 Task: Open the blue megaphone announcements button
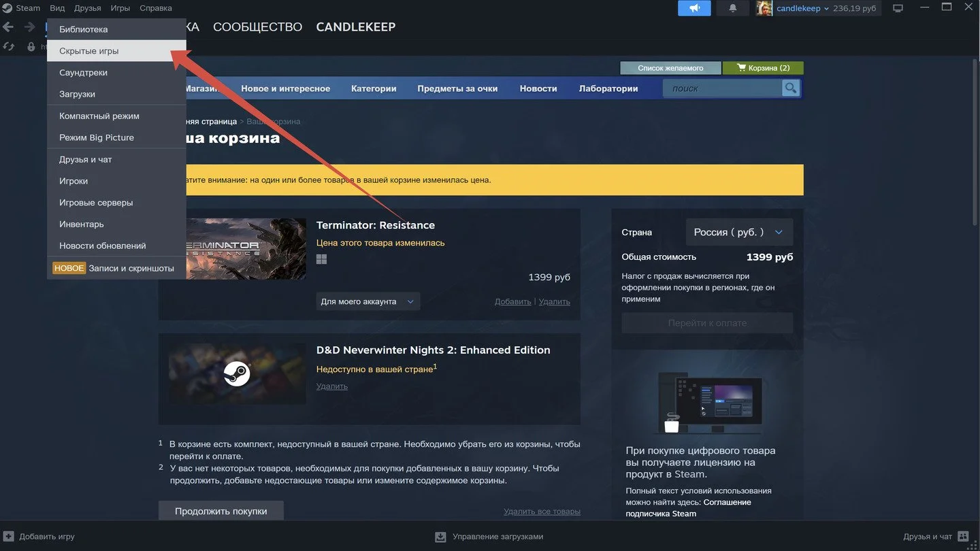coord(694,8)
